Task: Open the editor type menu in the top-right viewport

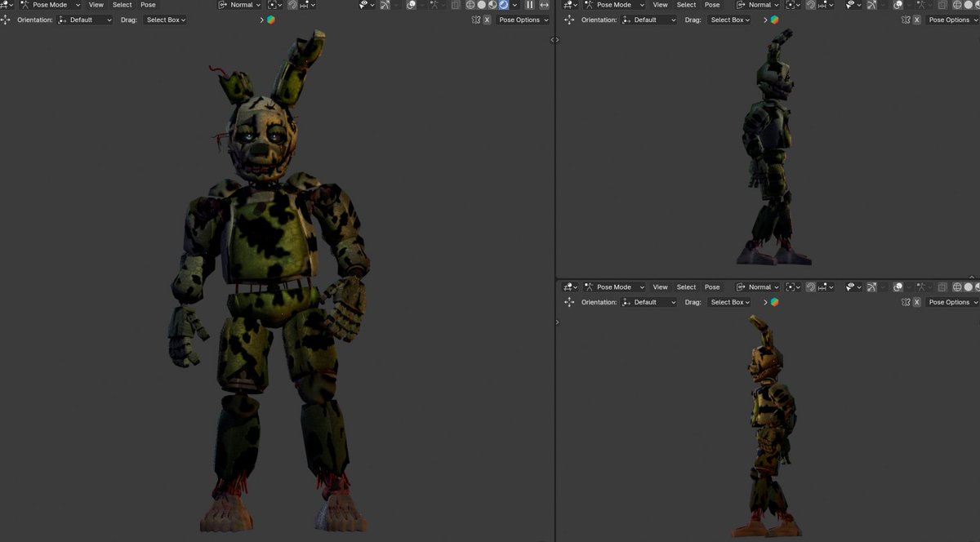Action: click(x=569, y=5)
